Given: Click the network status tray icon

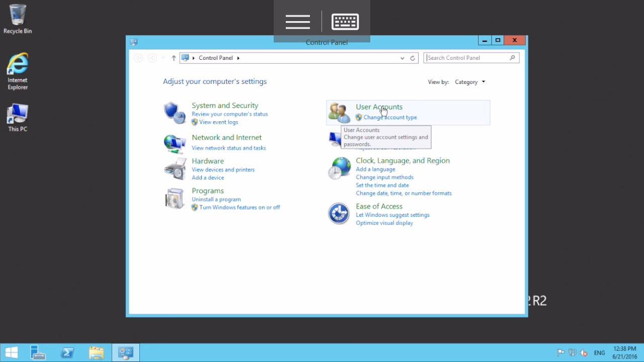Looking at the screenshot, I should pos(572,353).
